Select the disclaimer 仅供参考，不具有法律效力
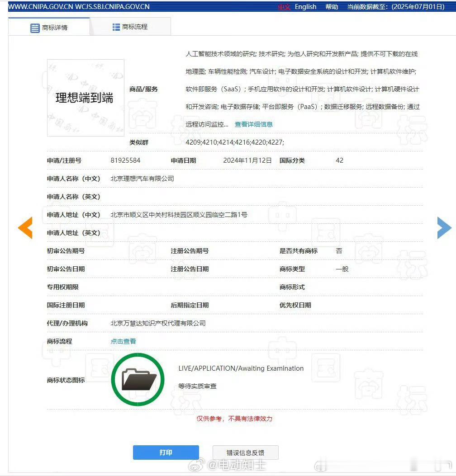Screen dimensions: 456x476 (x=234, y=419)
